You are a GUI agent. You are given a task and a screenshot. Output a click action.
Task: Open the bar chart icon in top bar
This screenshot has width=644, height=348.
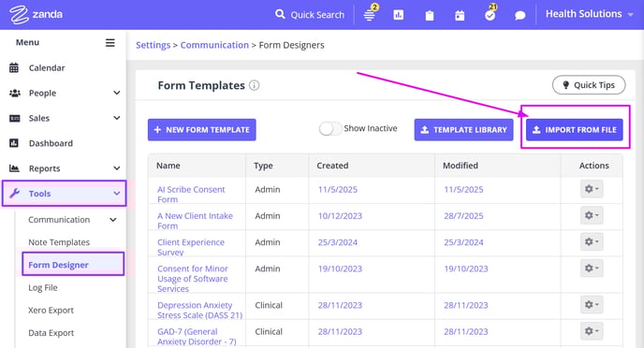[x=399, y=15]
